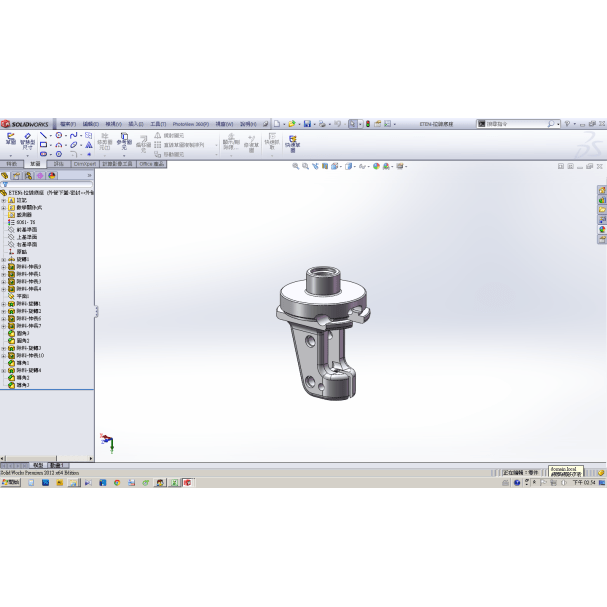Screen dimensions: 607x607
Task: Open the 插入(I) menu
Action: pyautogui.click(x=135, y=124)
